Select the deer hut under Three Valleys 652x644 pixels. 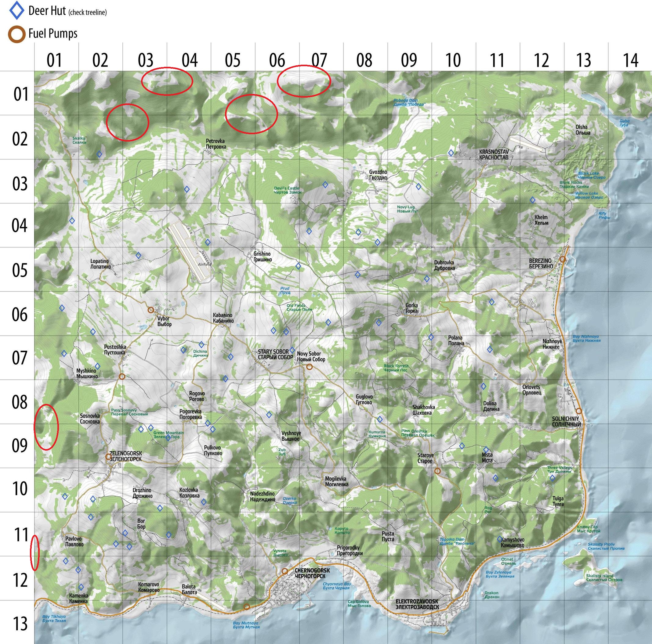coord(552,478)
